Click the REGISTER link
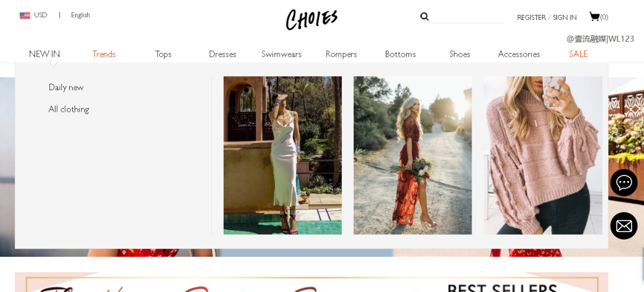This screenshot has width=644, height=292. coord(531,17)
